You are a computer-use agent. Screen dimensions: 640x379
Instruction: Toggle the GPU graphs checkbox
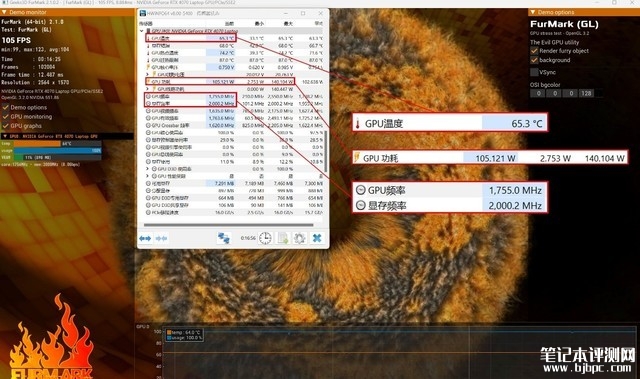[6, 126]
